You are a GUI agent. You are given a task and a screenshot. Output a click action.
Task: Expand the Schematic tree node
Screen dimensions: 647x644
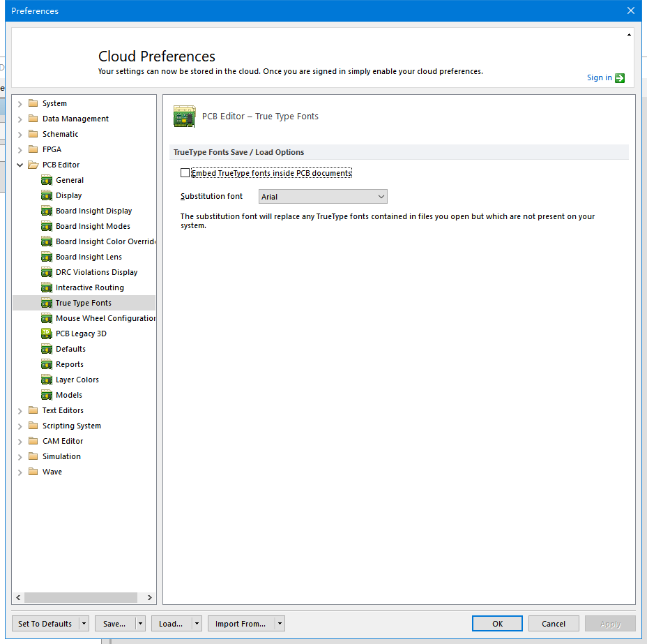pos(20,134)
